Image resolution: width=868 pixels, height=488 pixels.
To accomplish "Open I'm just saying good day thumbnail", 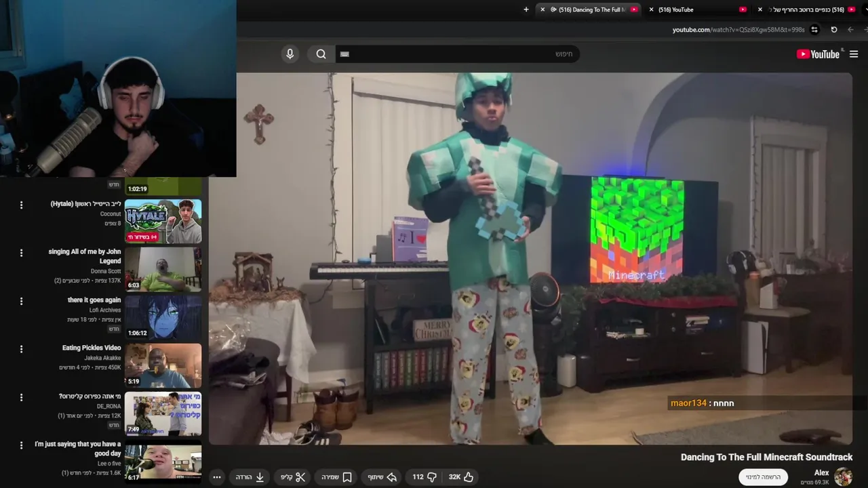I will 163,462.
